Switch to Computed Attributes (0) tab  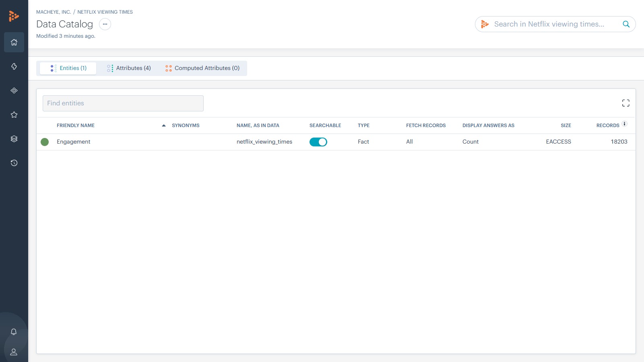coord(202,68)
